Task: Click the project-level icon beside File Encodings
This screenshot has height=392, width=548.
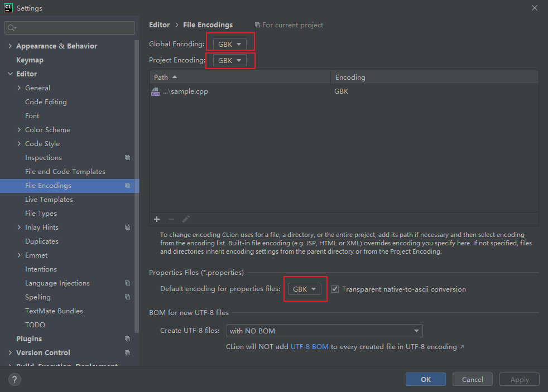Action: (x=128, y=185)
